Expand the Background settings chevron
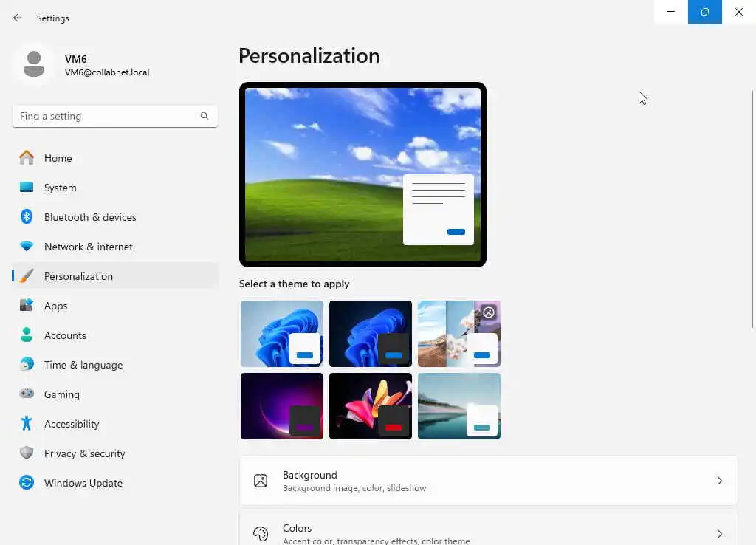Viewport: 756px width, 545px height. [x=719, y=481]
